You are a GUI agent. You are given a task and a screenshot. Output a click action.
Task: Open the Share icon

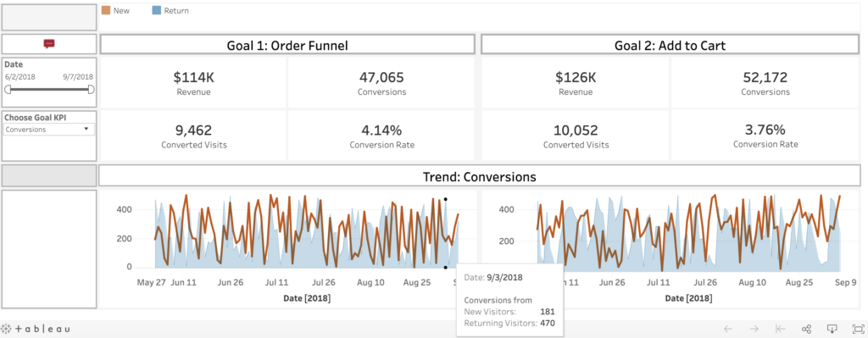pyautogui.click(x=807, y=329)
